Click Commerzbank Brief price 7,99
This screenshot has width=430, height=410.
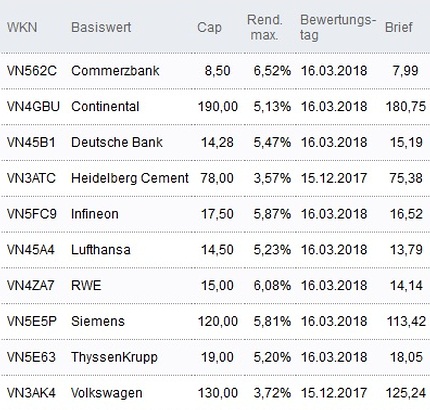pyautogui.click(x=405, y=71)
